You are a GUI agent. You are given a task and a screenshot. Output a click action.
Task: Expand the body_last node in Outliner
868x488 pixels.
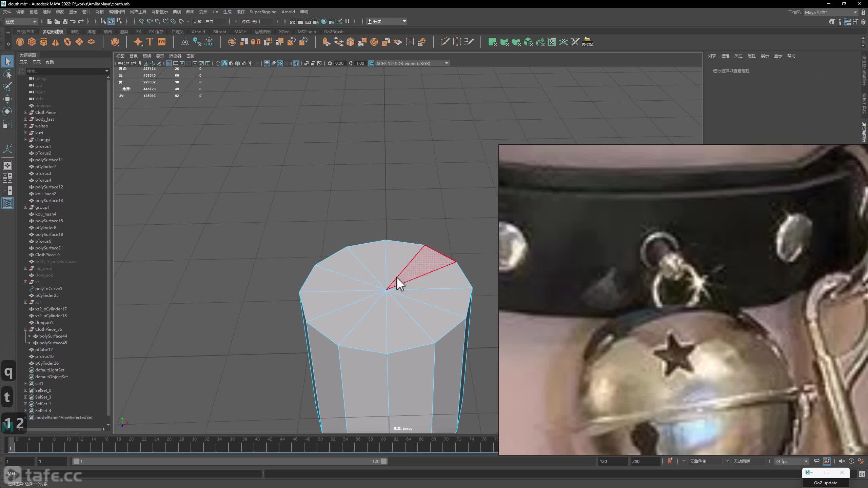[x=25, y=119]
